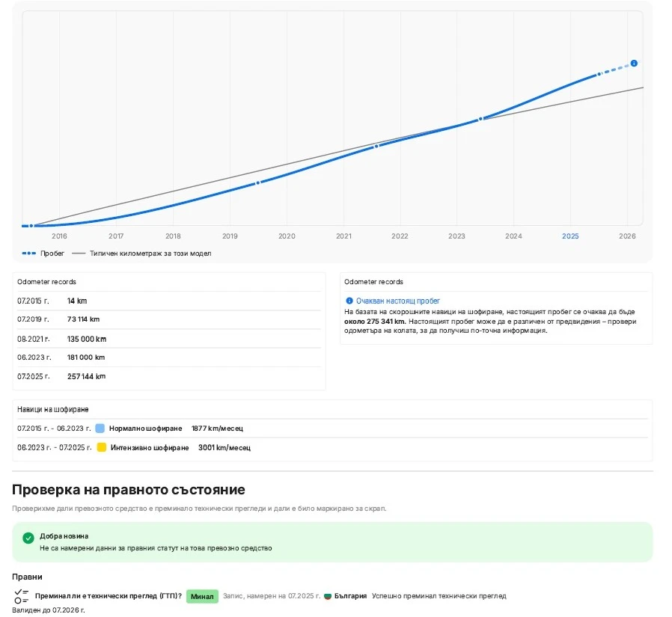Click the info icon at chart's 2026 endpoint
The image size is (672, 617).
click(x=634, y=64)
